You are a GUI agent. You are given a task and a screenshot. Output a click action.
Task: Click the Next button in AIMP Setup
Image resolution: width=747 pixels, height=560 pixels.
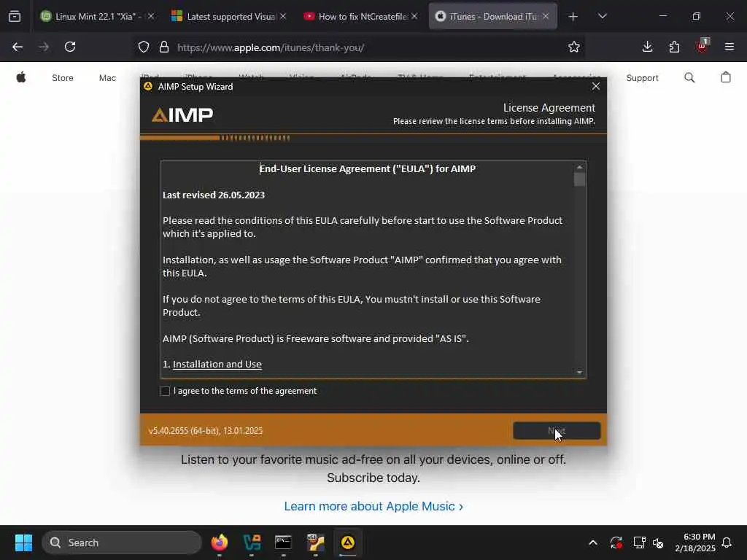click(x=557, y=430)
